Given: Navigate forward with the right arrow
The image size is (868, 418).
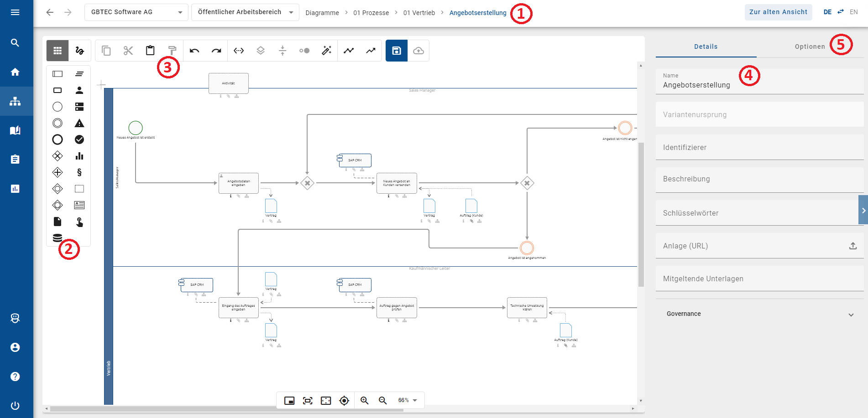Looking at the screenshot, I should point(68,12).
